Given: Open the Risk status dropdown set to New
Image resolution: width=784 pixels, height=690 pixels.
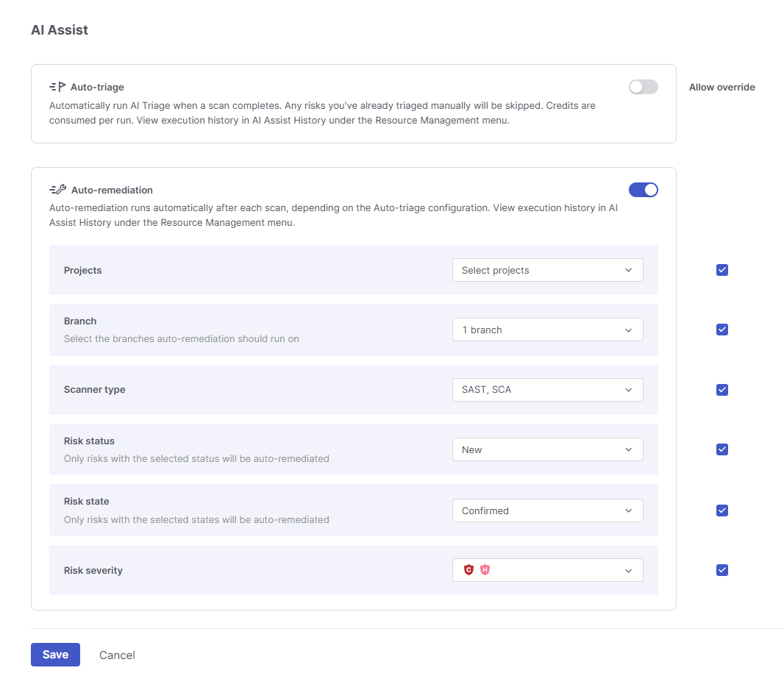Looking at the screenshot, I should 547,449.
